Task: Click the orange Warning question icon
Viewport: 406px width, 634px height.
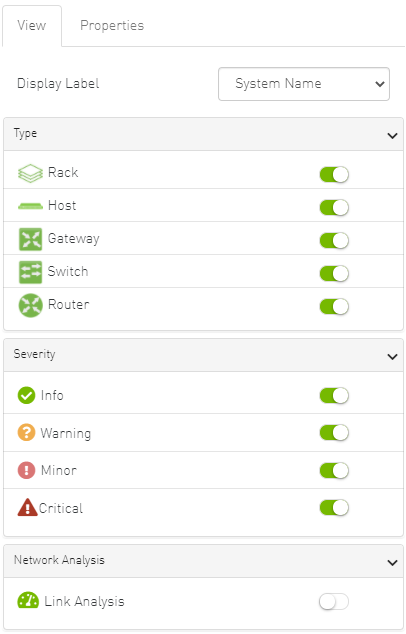Action: tap(26, 432)
